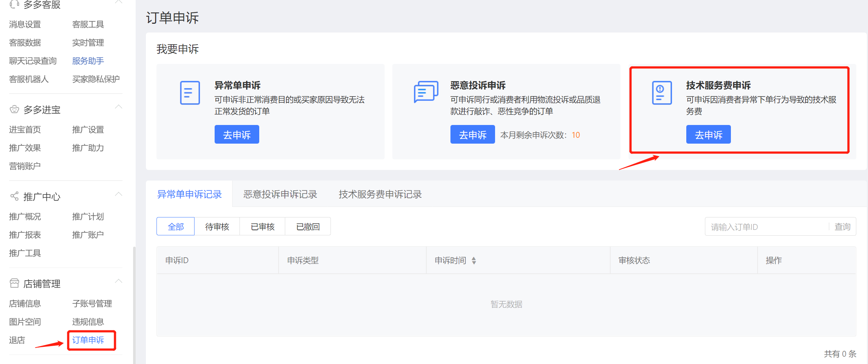
Task: Open 聊天记录查询 in sidebar
Action: 33,61
